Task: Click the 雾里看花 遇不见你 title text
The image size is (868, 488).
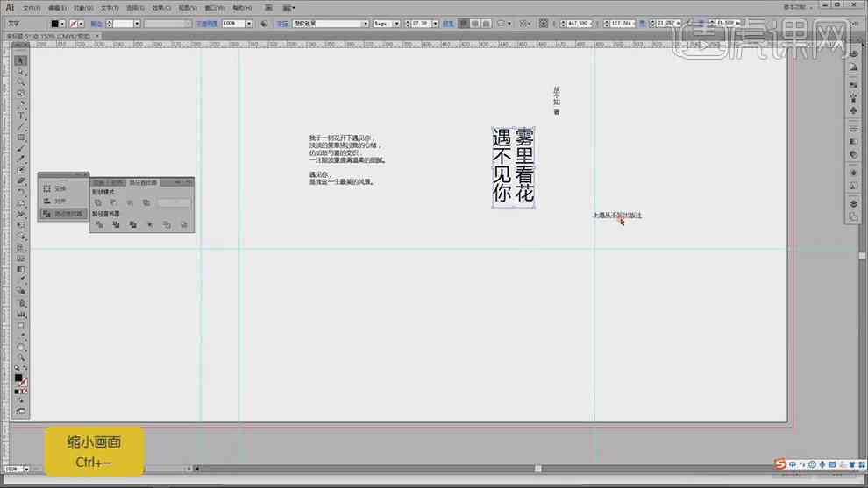Action: pyautogui.click(x=513, y=166)
